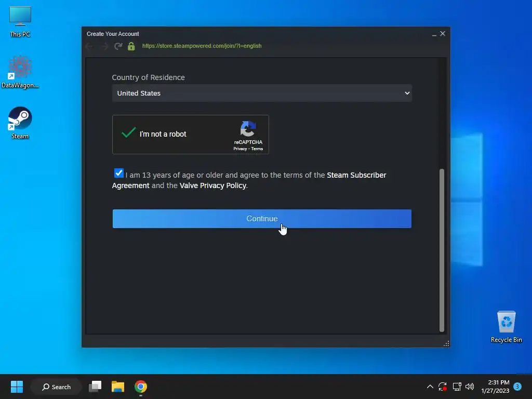Open the Valve Privacy Policy link
The width and height of the screenshot is (532, 399).
click(x=212, y=185)
